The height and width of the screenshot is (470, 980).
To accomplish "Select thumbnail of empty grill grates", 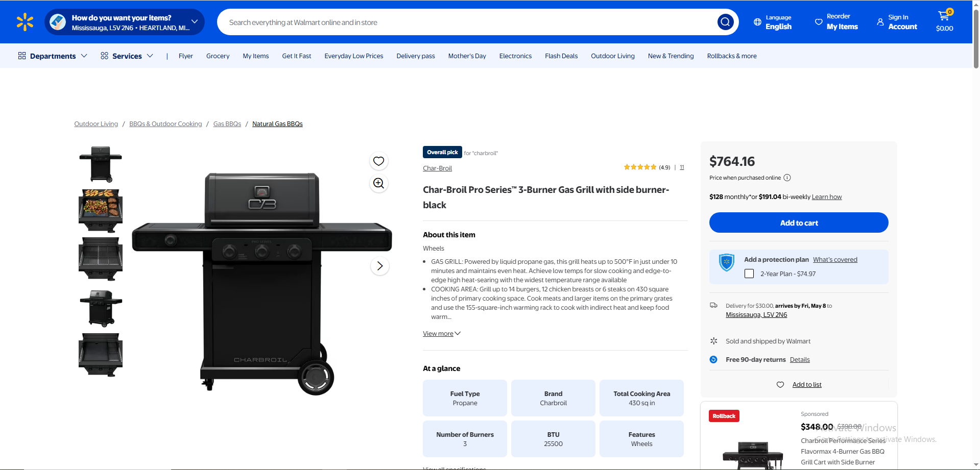I will click(x=101, y=259).
